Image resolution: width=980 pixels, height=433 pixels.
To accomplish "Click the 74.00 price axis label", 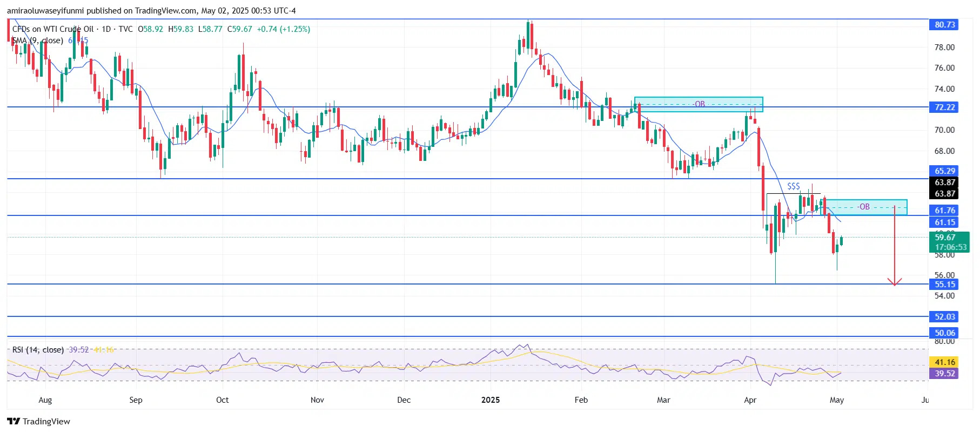I will (x=944, y=89).
